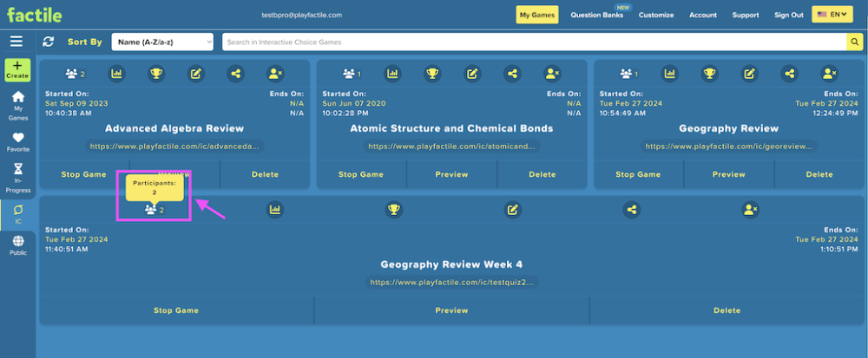
Task: Open statistics chart for Geography Review
Action: [x=670, y=73]
